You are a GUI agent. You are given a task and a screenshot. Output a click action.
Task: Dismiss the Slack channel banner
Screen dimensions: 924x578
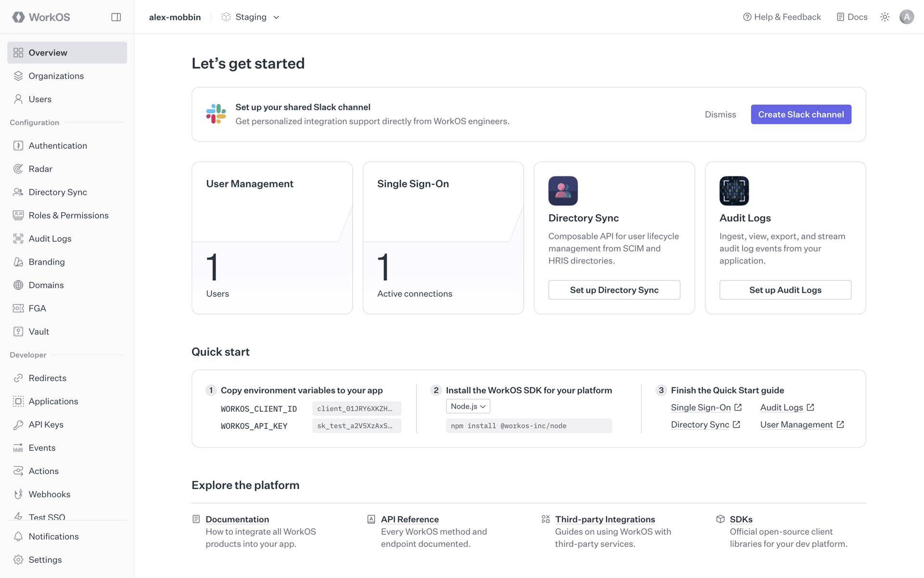pyautogui.click(x=720, y=114)
